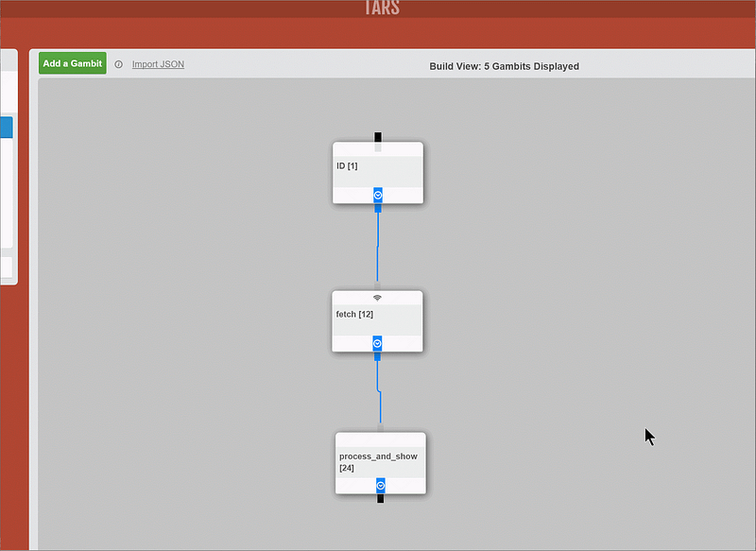Click the Add a Gambit button
Screen dimensions: 756x551
[x=73, y=63]
